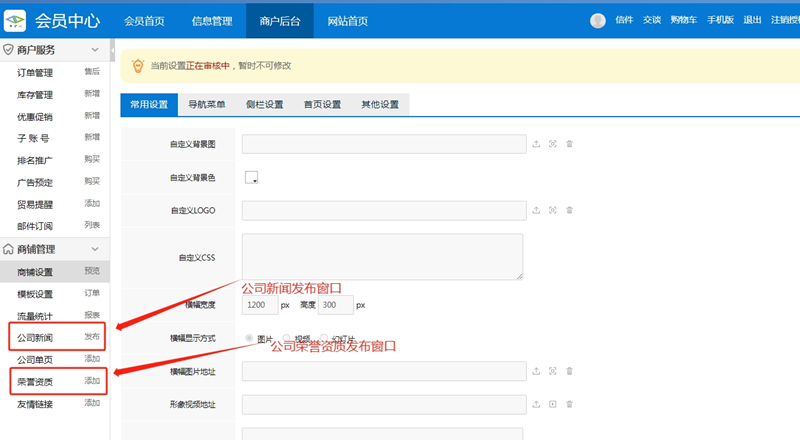Image resolution: width=800 pixels, height=440 pixels.
Task: Click user avatar in top bar
Action: coord(598,20)
